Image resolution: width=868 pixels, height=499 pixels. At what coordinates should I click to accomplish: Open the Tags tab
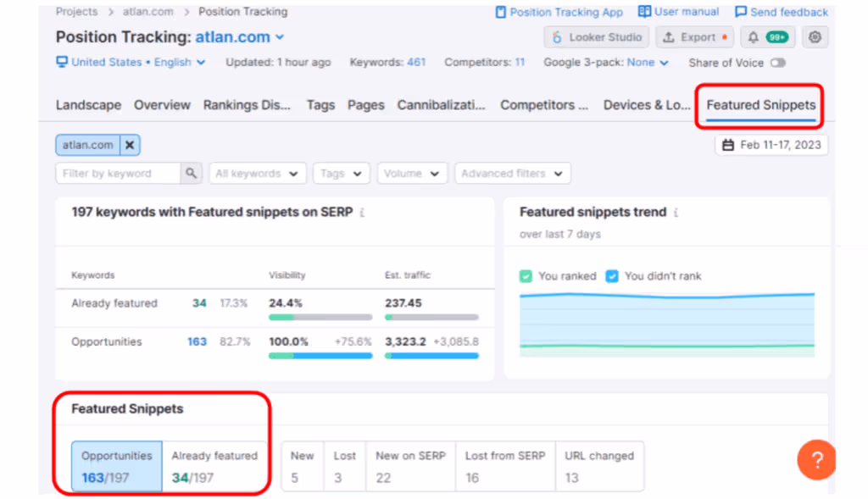point(321,105)
